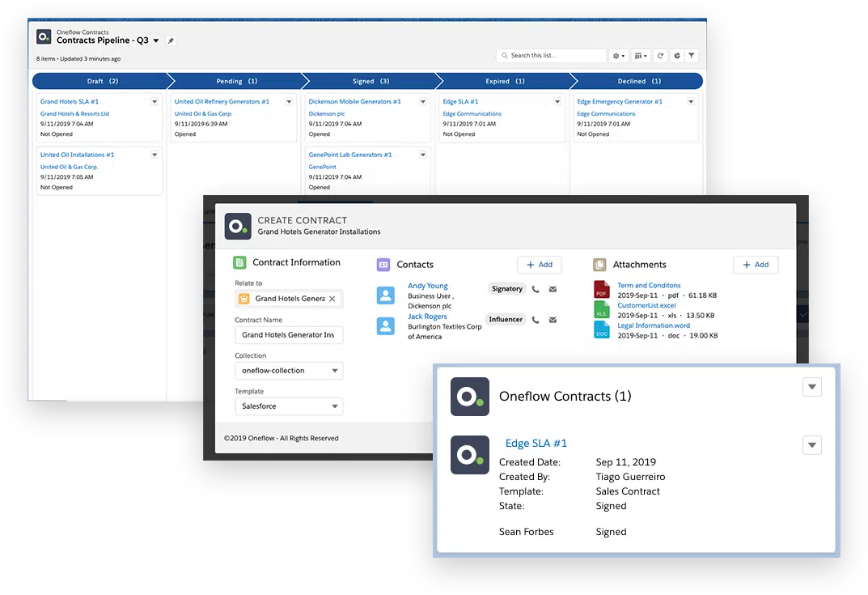Open the Dickenson Mobile Generators #1 link

point(355,102)
